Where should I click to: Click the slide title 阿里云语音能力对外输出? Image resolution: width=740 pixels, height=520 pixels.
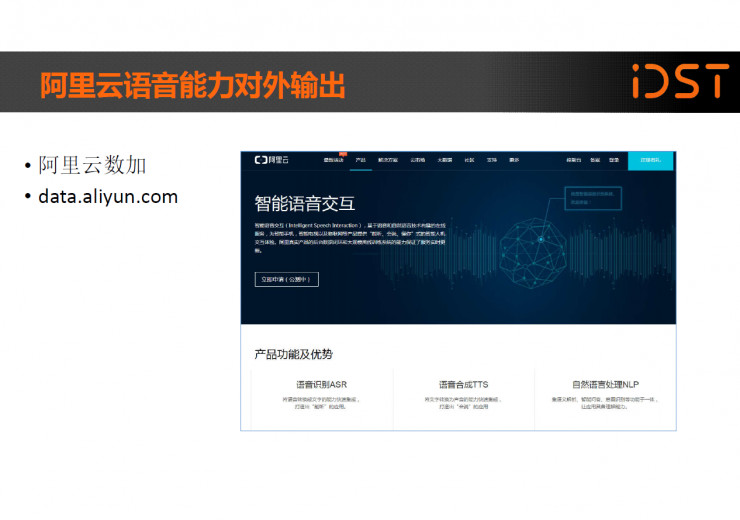pos(193,85)
